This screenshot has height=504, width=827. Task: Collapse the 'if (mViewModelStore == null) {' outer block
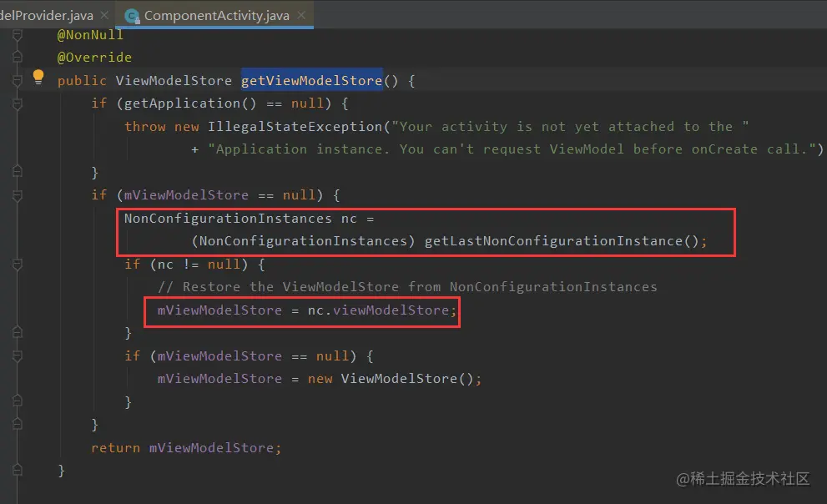click(x=17, y=195)
